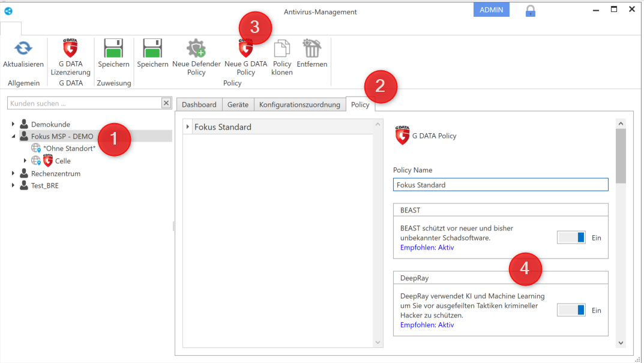The height and width of the screenshot is (363, 644).
Task: Open G DATA Lizenzierung
Action: coord(70,57)
